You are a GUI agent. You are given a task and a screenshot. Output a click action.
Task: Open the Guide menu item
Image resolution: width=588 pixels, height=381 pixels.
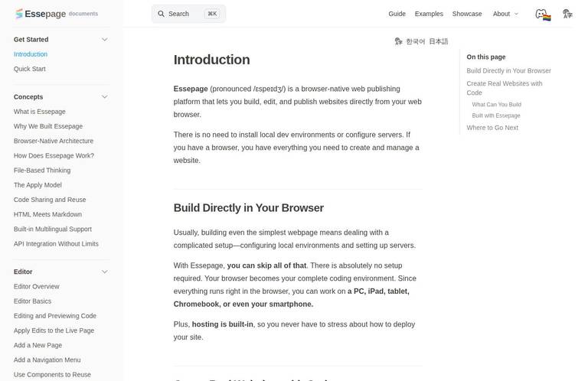click(x=397, y=14)
